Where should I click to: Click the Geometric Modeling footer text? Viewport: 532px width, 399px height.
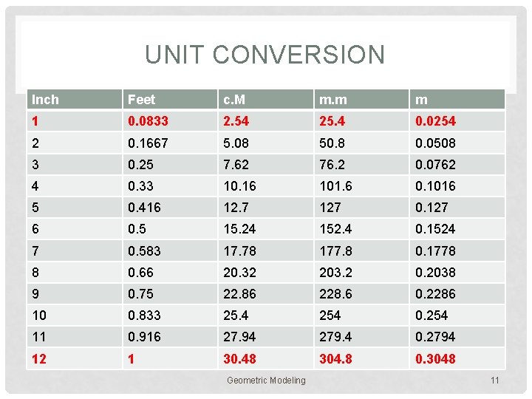point(266,381)
